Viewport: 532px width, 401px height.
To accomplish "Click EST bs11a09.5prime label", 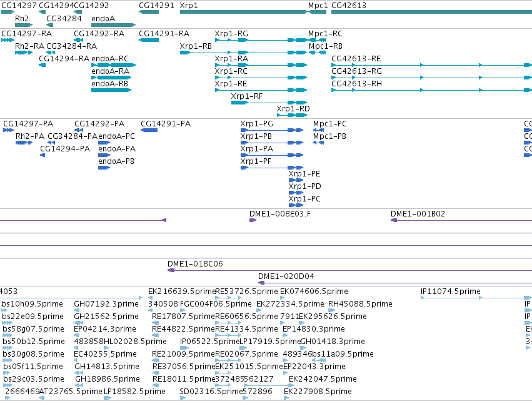I will pos(343,354).
